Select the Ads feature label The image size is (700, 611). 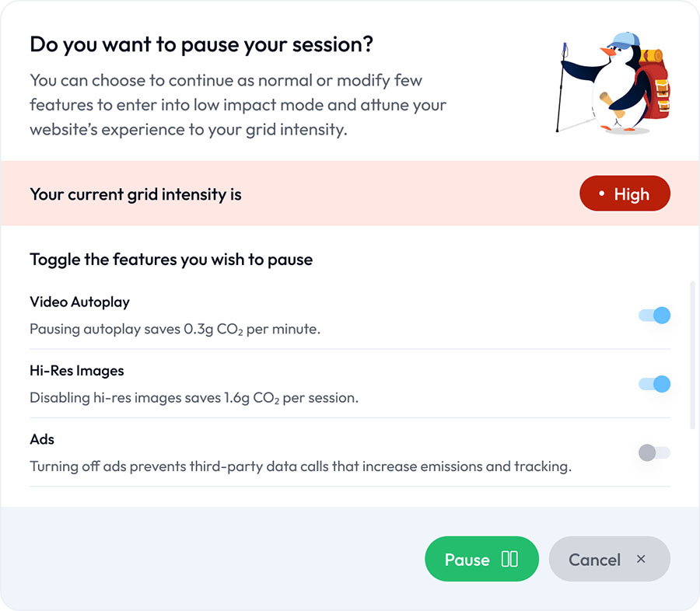point(42,439)
